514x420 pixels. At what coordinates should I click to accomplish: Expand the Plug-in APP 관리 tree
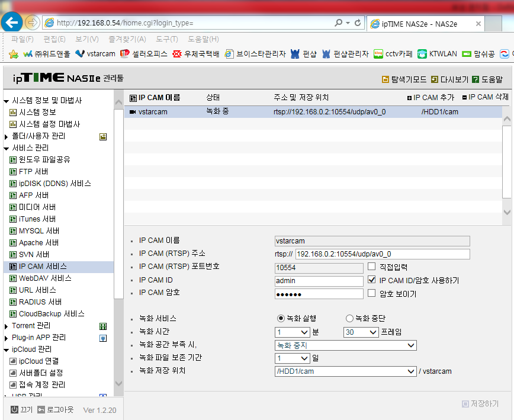7,338
